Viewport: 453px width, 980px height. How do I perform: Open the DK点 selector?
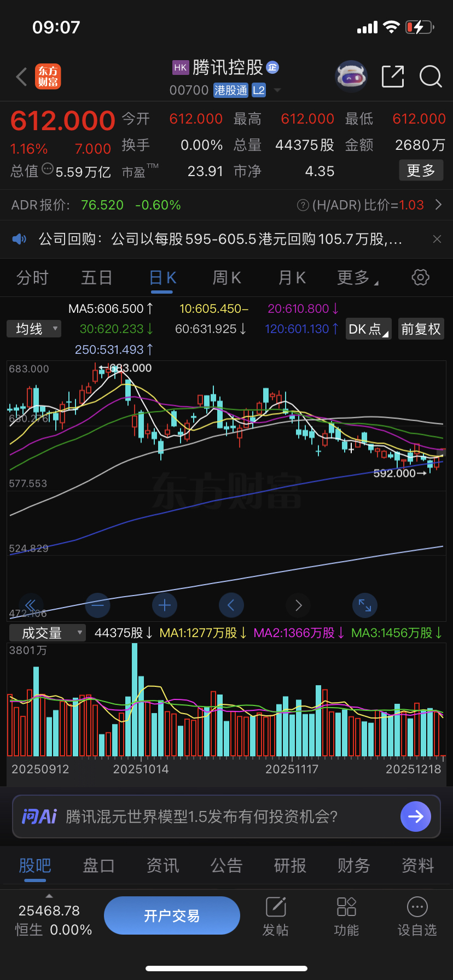pyautogui.click(x=369, y=329)
